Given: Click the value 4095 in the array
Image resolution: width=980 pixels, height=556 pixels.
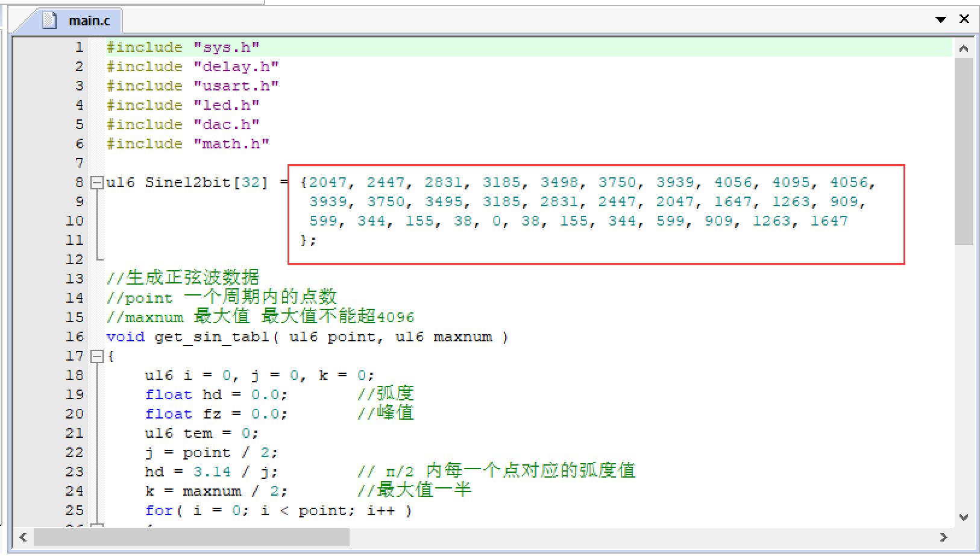Looking at the screenshot, I should pos(791,182).
